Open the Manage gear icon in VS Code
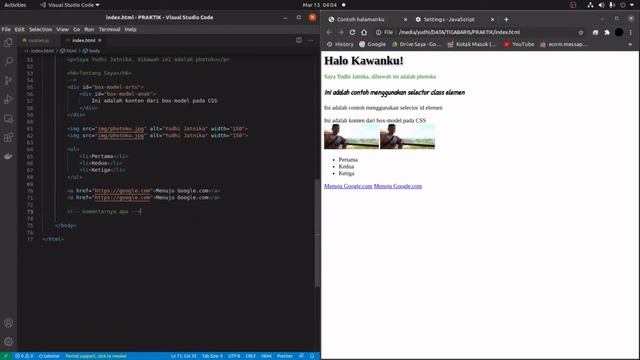This screenshot has height=360, width=640. point(8,341)
